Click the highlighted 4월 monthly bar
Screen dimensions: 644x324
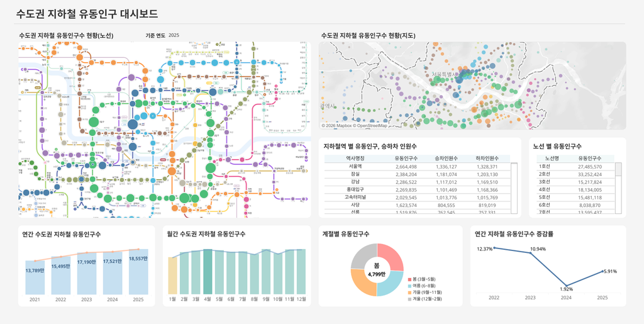208,271
